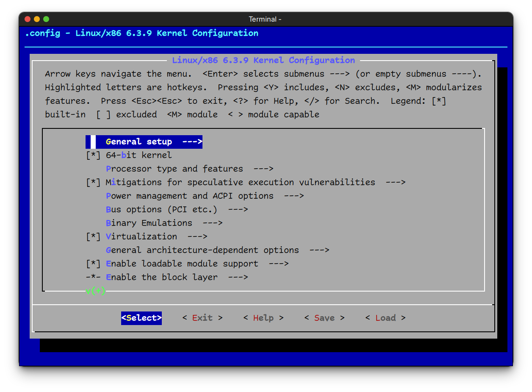This screenshot has width=532, height=392.
Task: Click the yellow minimize traffic light
Action: click(x=36, y=19)
